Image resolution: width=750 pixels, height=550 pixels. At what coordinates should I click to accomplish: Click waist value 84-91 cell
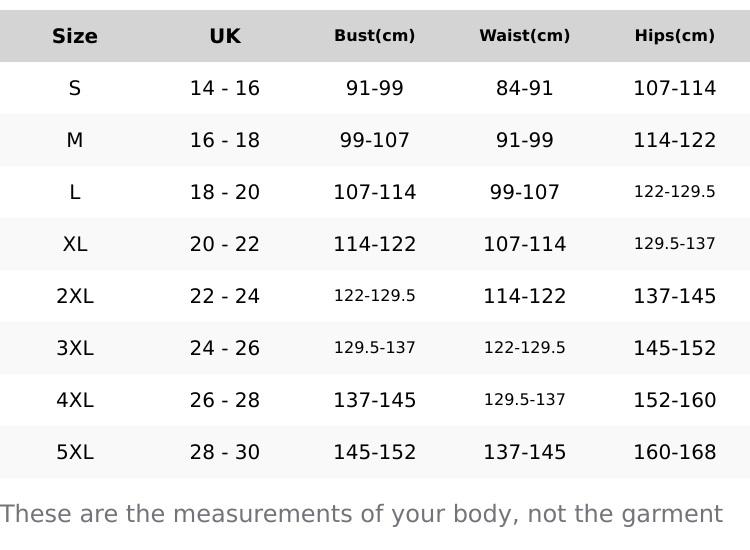(x=525, y=88)
